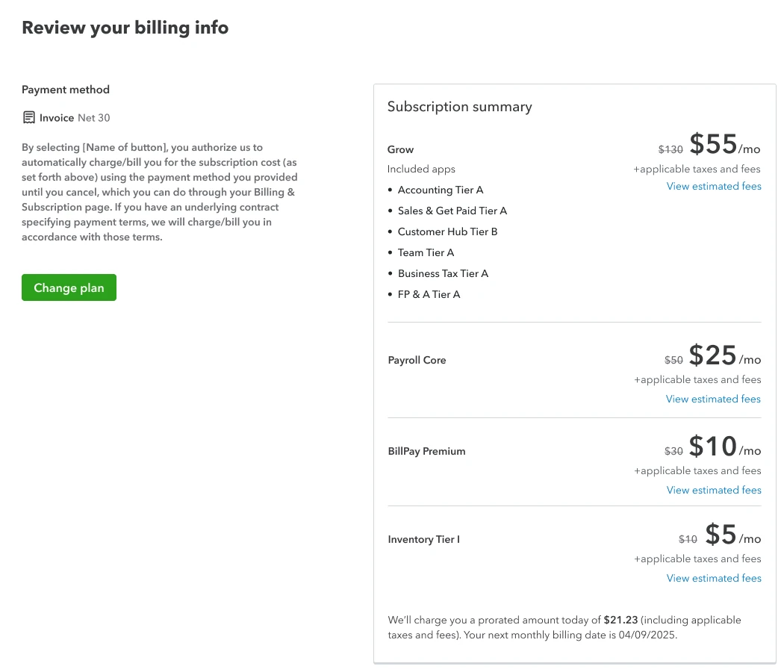Select FP & A Tier A item
Image resolution: width=784 pixels, height=672 pixels.
429,295
